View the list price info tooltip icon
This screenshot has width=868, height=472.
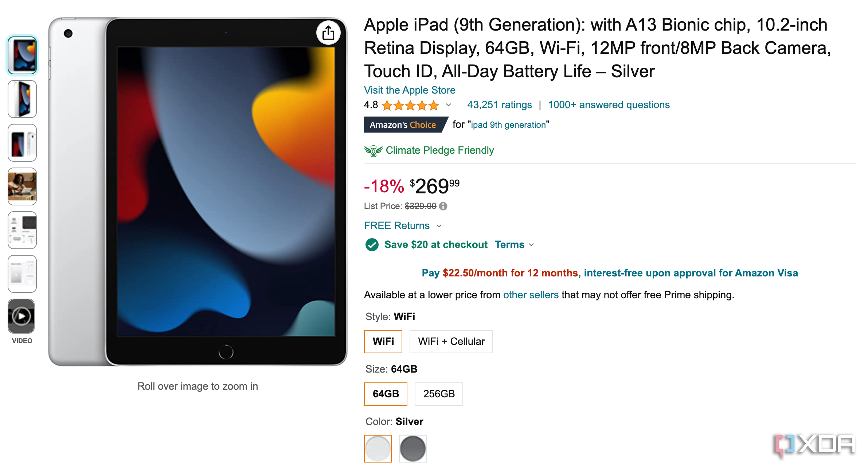click(443, 206)
